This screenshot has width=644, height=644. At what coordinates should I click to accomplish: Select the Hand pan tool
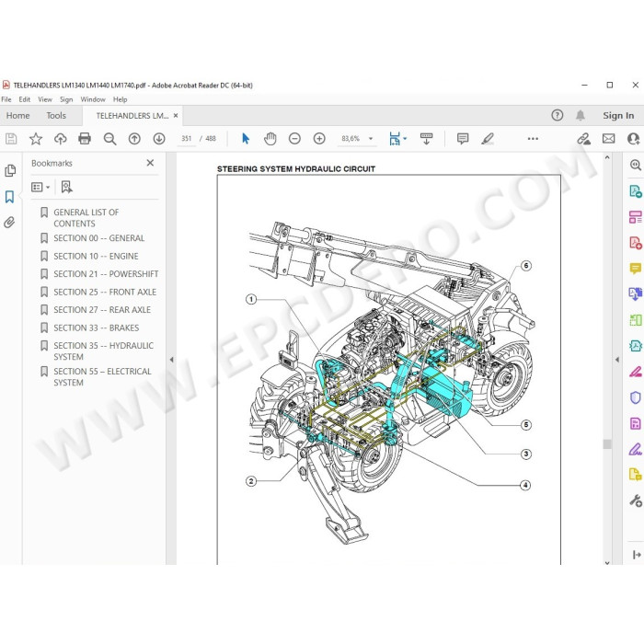click(270, 139)
